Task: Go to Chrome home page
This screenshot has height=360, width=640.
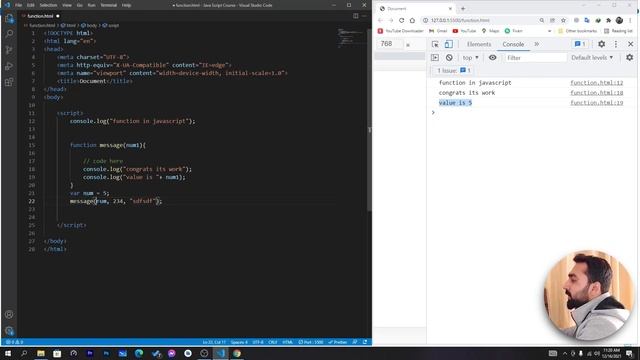Action: [412, 20]
